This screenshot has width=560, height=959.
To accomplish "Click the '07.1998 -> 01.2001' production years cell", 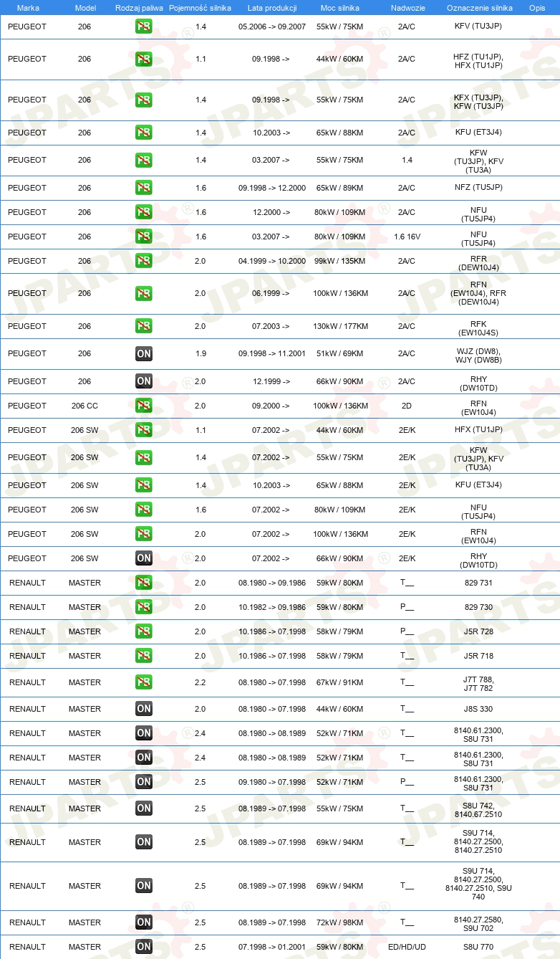I will [272, 948].
